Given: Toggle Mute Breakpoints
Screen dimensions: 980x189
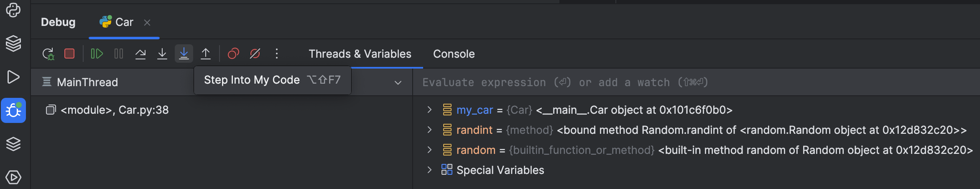Looking at the screenshot, I should (255, 54).
